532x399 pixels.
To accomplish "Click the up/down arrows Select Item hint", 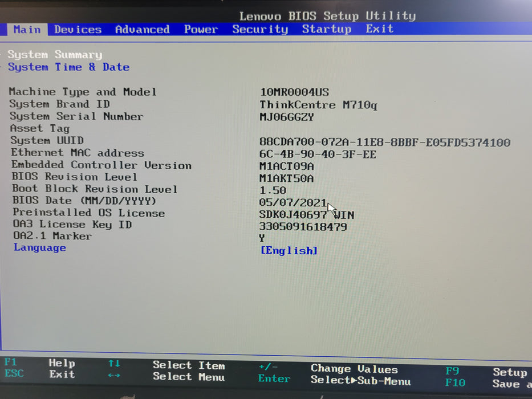I will pos(166,365).
